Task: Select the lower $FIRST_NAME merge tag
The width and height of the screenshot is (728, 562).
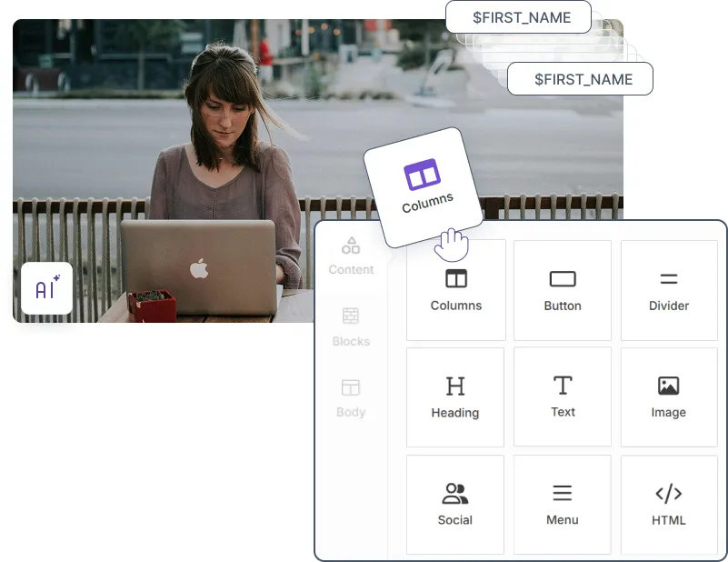Action: point(583,79)
